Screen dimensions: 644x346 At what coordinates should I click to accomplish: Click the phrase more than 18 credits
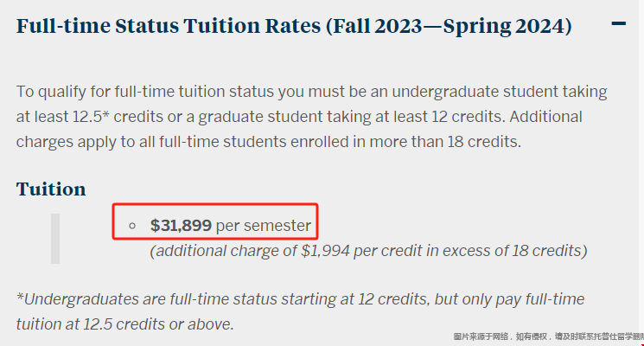point(445,142)
